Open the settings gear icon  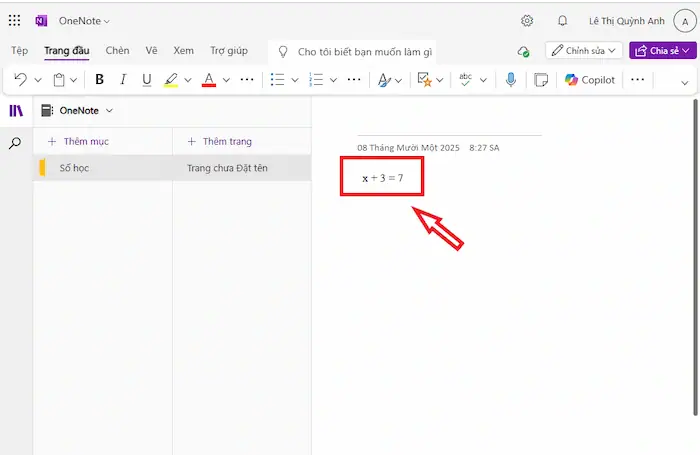coord(527,20)
